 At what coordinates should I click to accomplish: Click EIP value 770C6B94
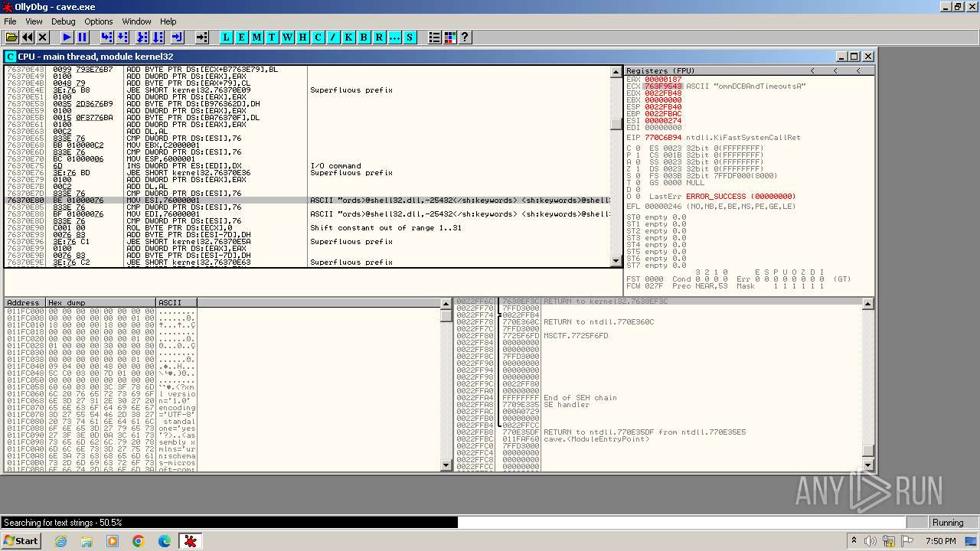[x=663, y=138]
